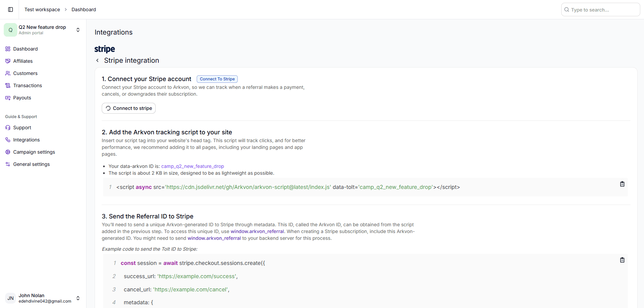Open the camp_q2_new_feature_drop link
644x308 pixels.
[192, 166]
